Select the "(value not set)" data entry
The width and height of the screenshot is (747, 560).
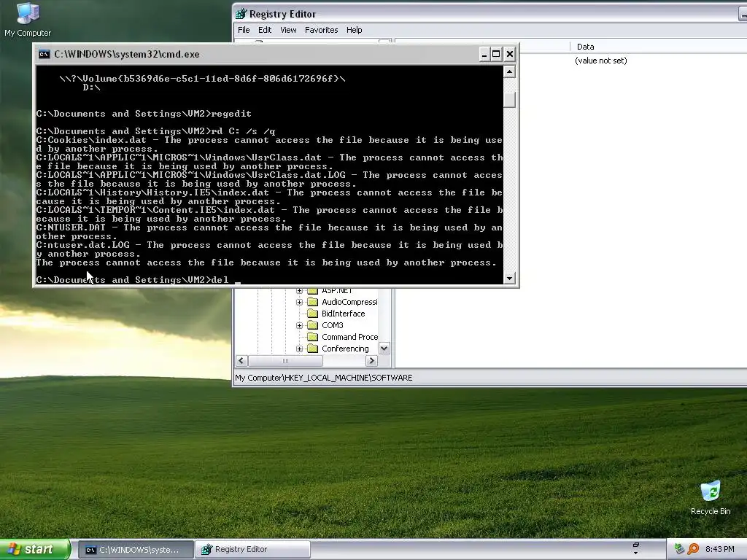pyautogui.click(x=601, y=61)
